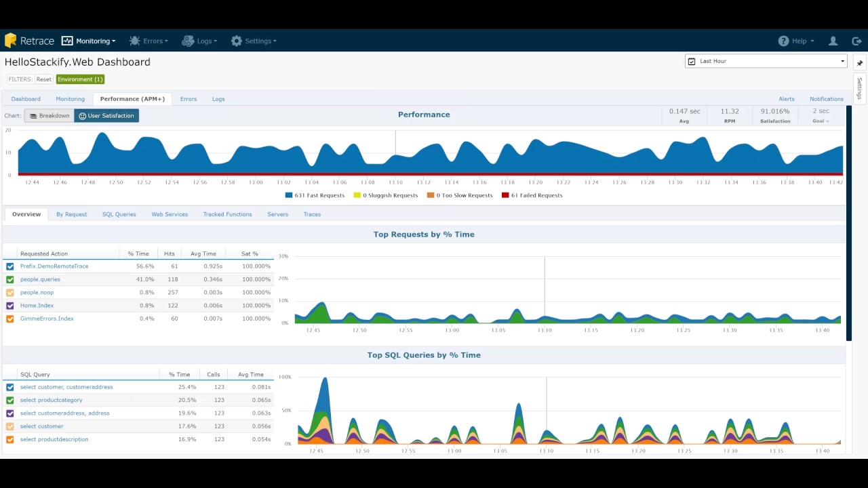Click the Breakdown chart stack icon
Screen dimensions: 868x488
coord(33,116)
